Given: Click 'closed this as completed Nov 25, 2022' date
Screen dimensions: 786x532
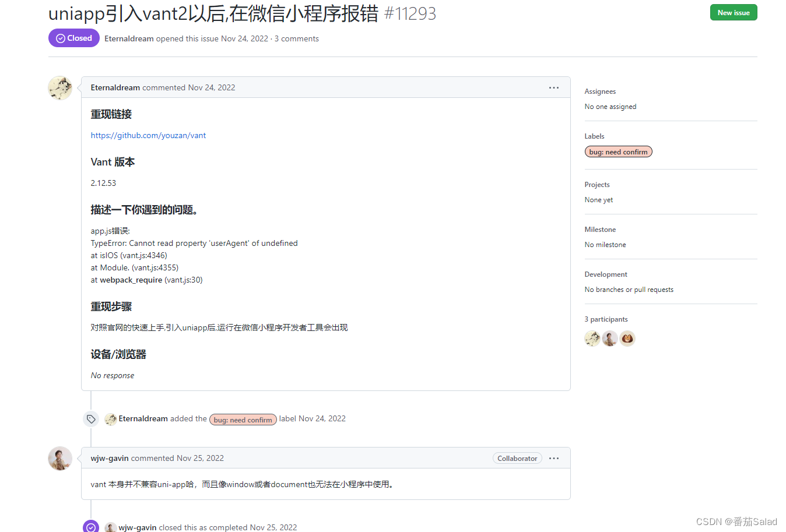Looking at the screenshot, I should pos(227,527).
